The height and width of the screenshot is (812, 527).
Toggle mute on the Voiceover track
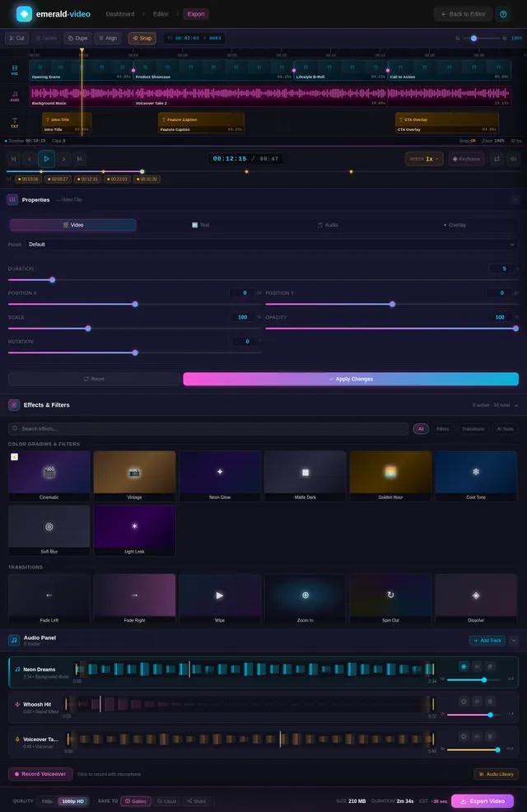[x=477, y=736]
